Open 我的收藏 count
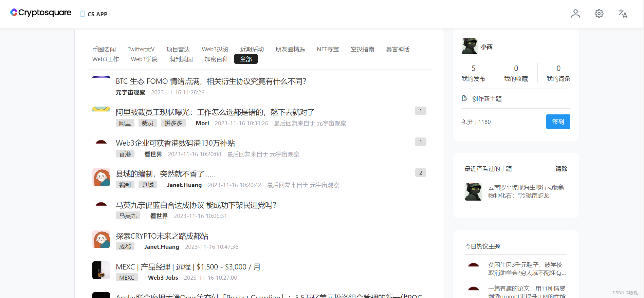Screen dimensions: 644x298 pos(516,73)
